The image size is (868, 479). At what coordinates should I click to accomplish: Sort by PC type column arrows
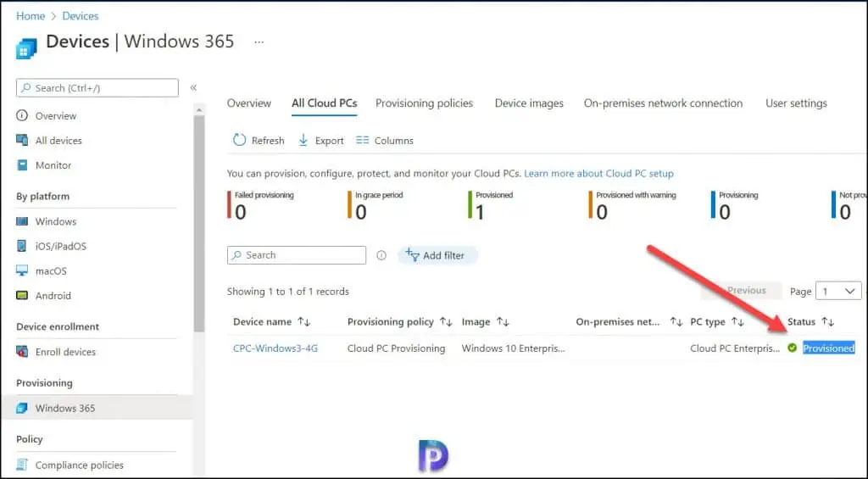tap(737, 321)
